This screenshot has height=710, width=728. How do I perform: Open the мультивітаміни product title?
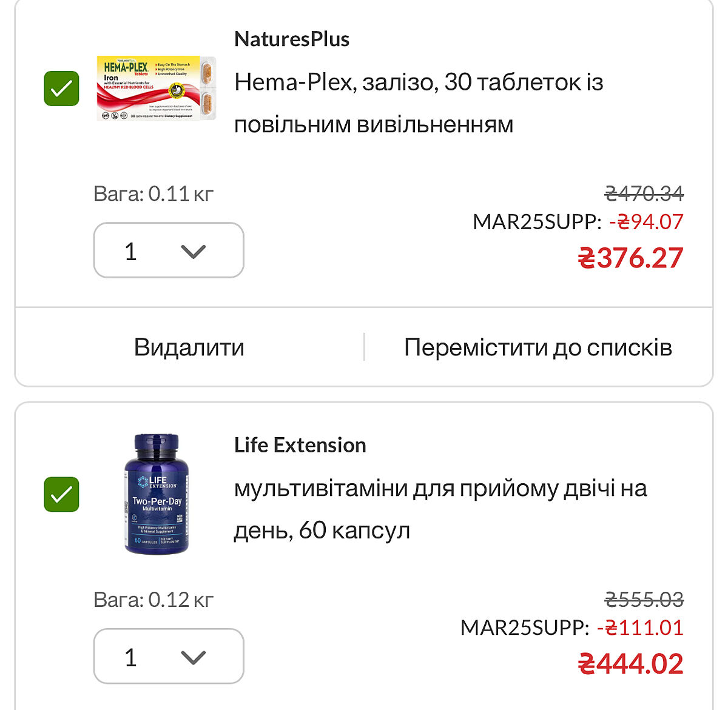[x=440, y=509]
